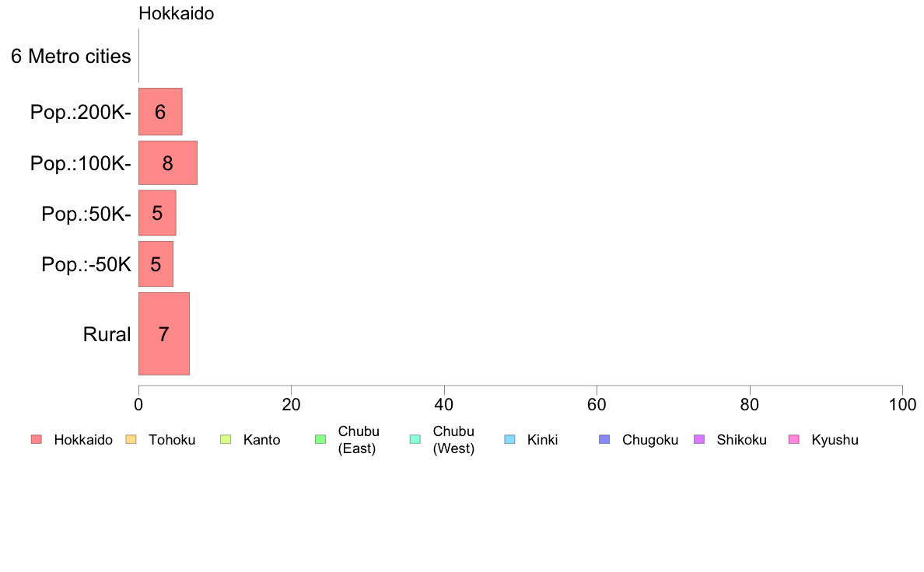Select the Shikoku purple legend swatch
The width and height of the screenshot is (924, 572).
point(699,439)
